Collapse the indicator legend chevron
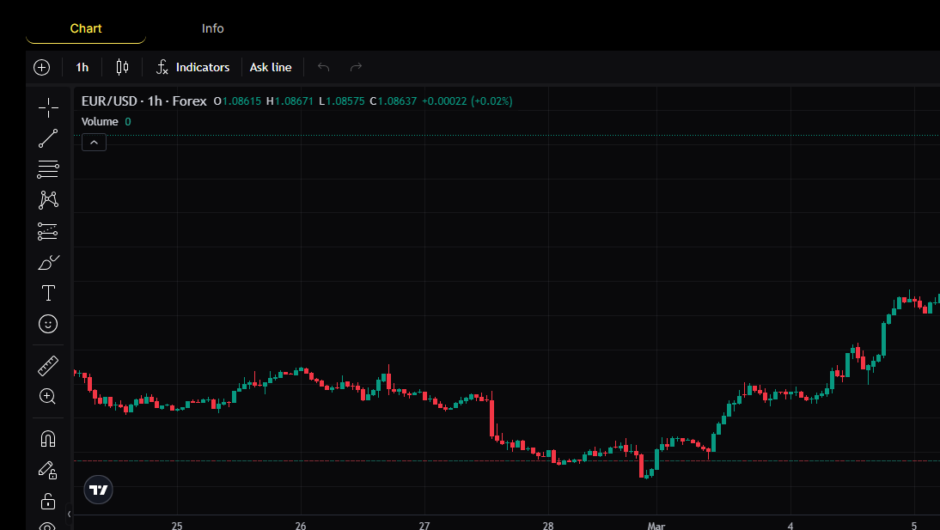 (93, 142)
